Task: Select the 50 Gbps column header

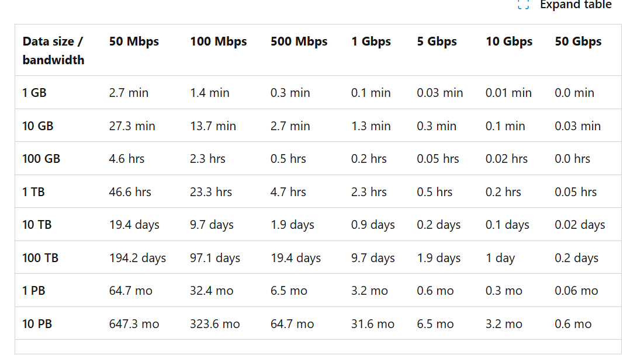Action: [579, 42]
